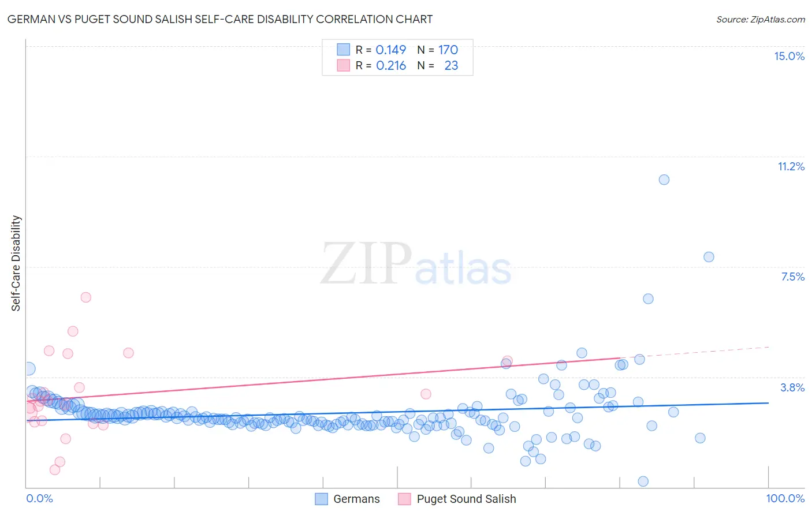Click the lowest blue point near the x-axis

643,481
